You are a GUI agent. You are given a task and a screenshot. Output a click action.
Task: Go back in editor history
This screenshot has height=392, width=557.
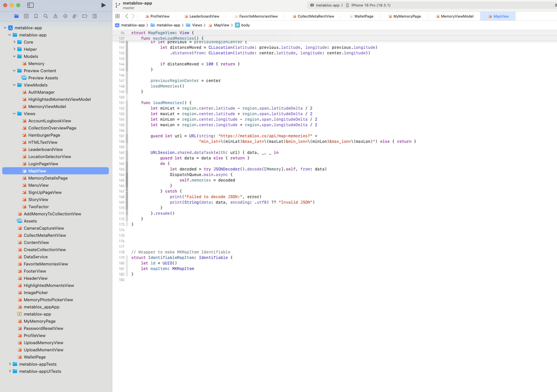pos(127,16)
